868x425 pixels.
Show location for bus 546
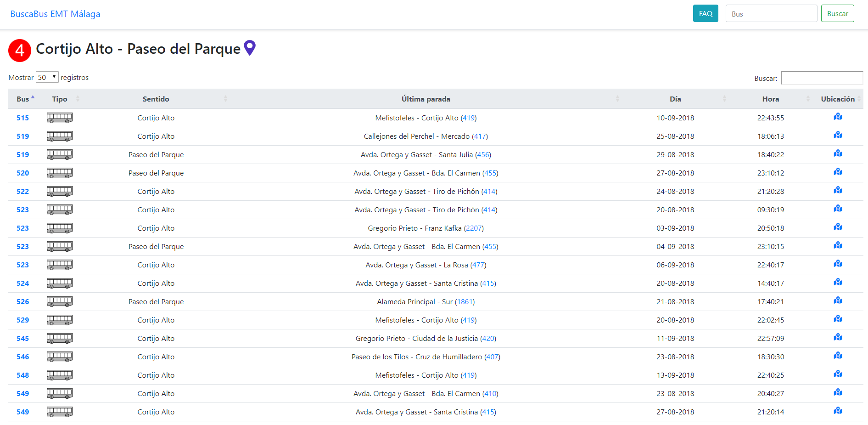838,356
